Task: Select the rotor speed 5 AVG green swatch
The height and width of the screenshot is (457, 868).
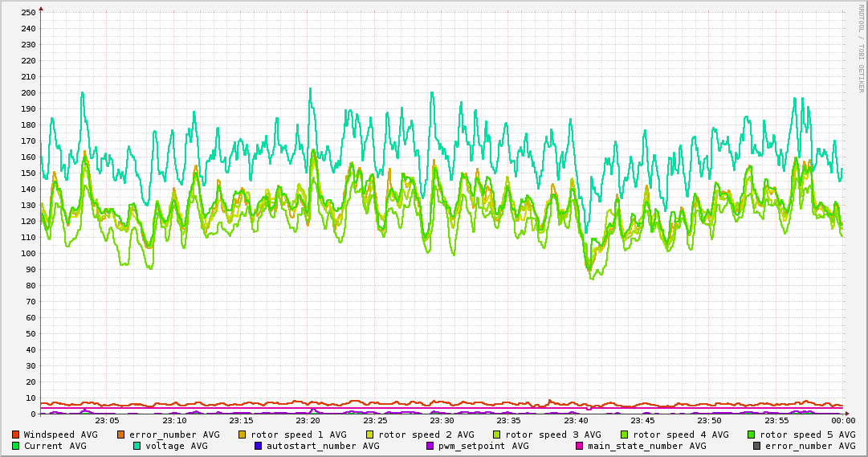Action: [752, 435]
